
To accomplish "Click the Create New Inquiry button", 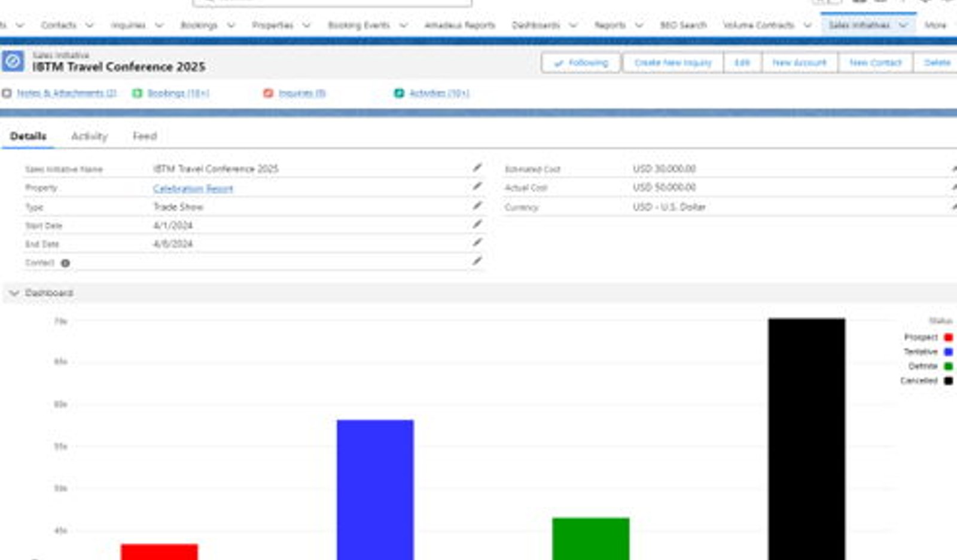I will [x=673, y=63].
